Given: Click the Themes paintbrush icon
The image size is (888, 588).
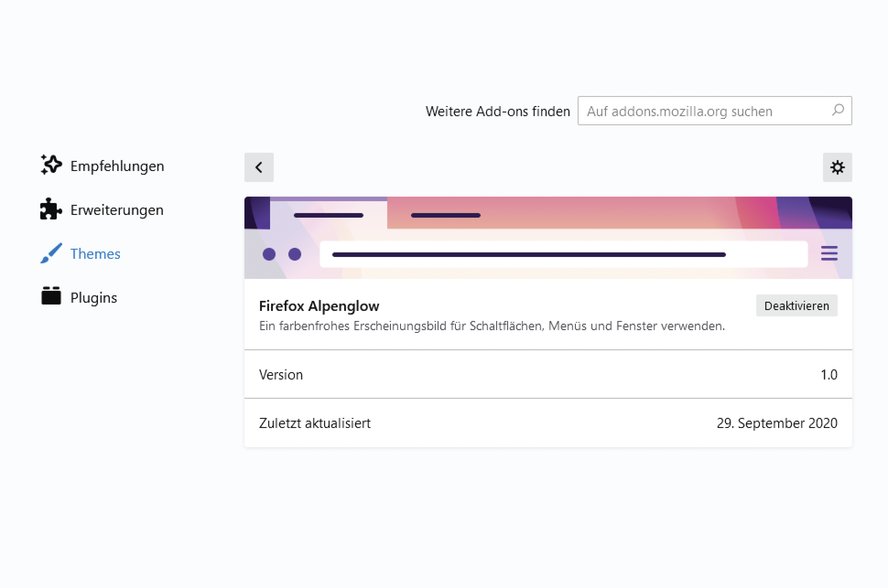Looking at the screenshot, I should 51,254.
